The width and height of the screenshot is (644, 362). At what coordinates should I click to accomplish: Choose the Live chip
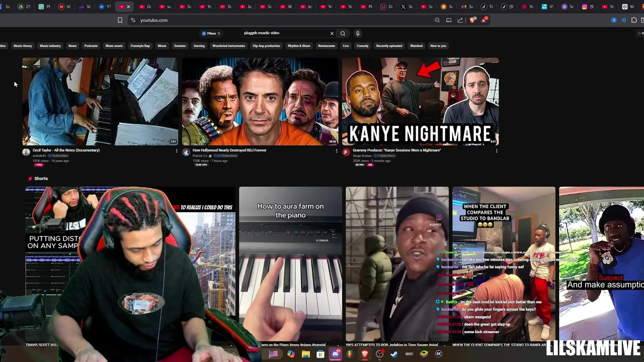point(346,46)
